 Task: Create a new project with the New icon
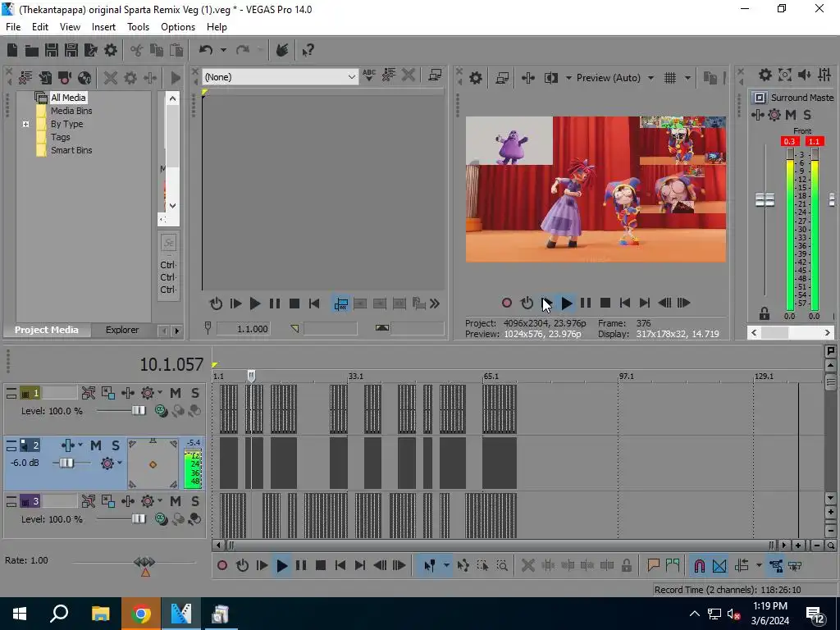tap(12, 50)
